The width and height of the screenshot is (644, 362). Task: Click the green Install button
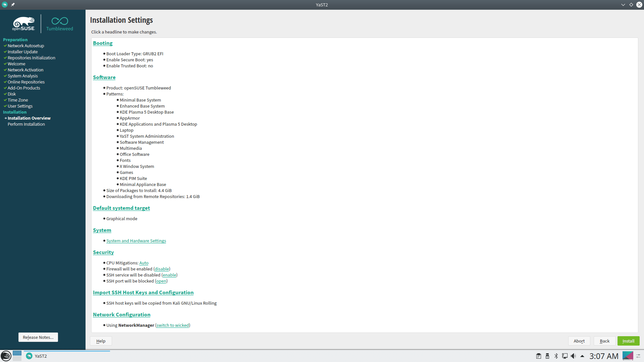[628, 341]
